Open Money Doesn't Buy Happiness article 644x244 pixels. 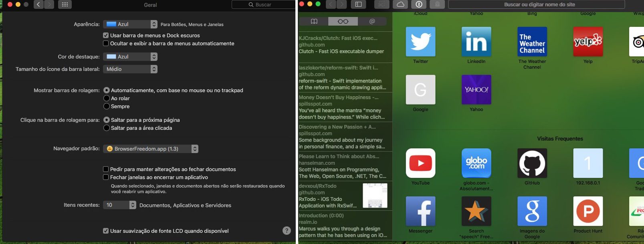point(345,107)
